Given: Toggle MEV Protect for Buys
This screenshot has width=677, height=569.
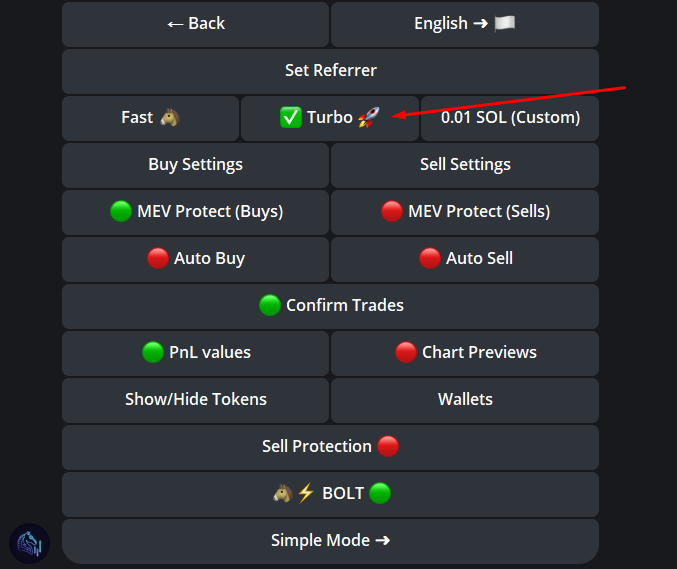Looking at the screenshot, I should tap(195, 212).
